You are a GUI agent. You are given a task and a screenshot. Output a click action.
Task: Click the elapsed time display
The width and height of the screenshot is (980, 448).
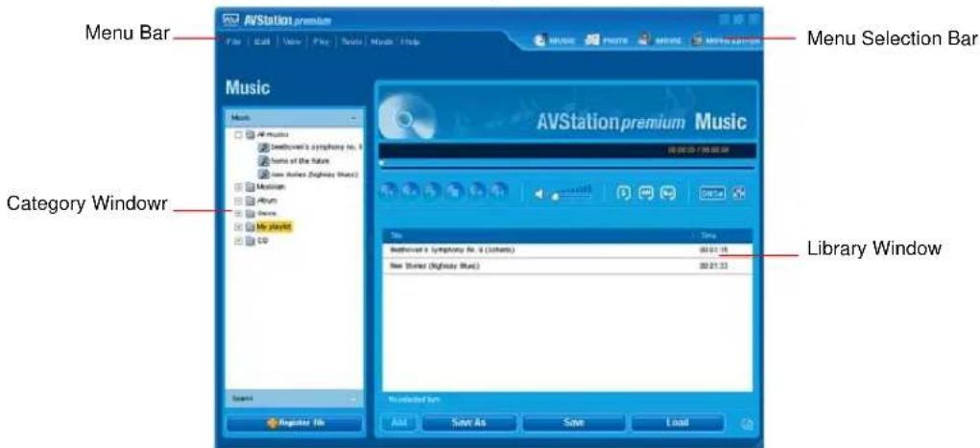[x=698, y=151]
